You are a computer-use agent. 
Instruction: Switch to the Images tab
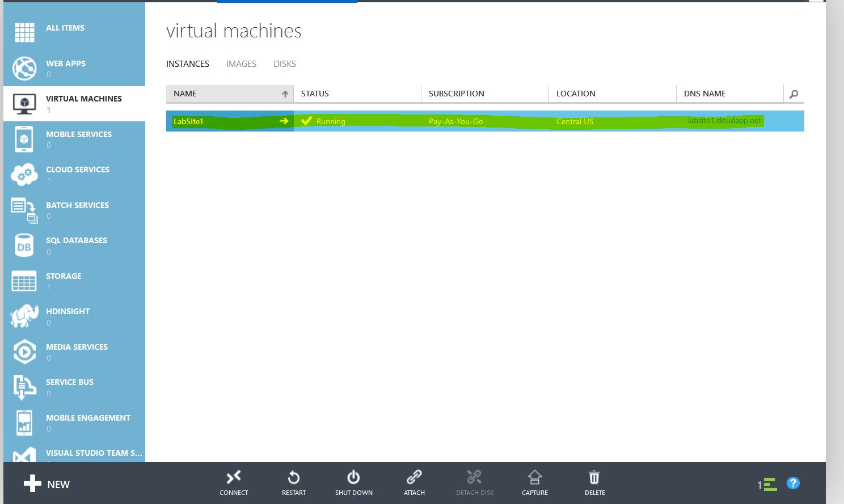[241, 64]
